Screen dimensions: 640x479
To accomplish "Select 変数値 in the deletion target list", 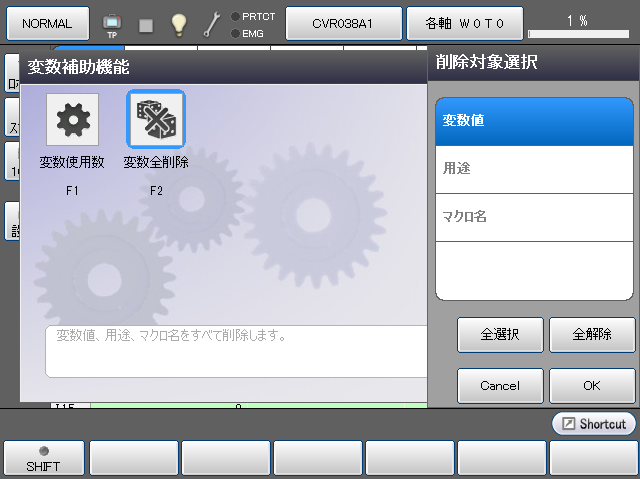I will tap(534, 121).
